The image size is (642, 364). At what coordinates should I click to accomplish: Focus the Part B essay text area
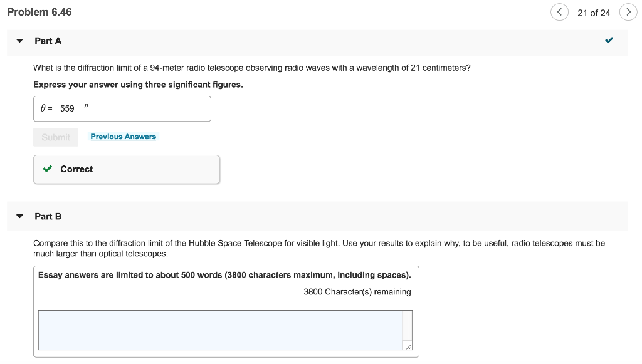pos(219,330)
